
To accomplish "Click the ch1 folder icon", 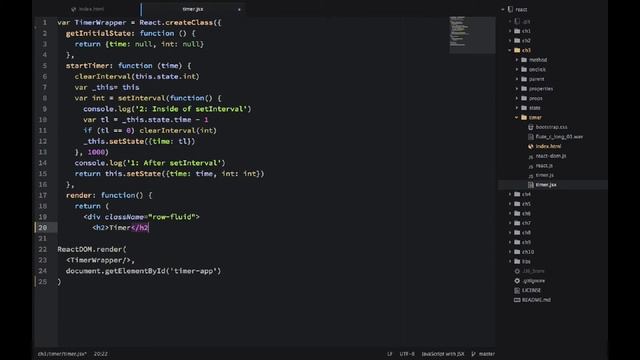I will click(517, 31).
